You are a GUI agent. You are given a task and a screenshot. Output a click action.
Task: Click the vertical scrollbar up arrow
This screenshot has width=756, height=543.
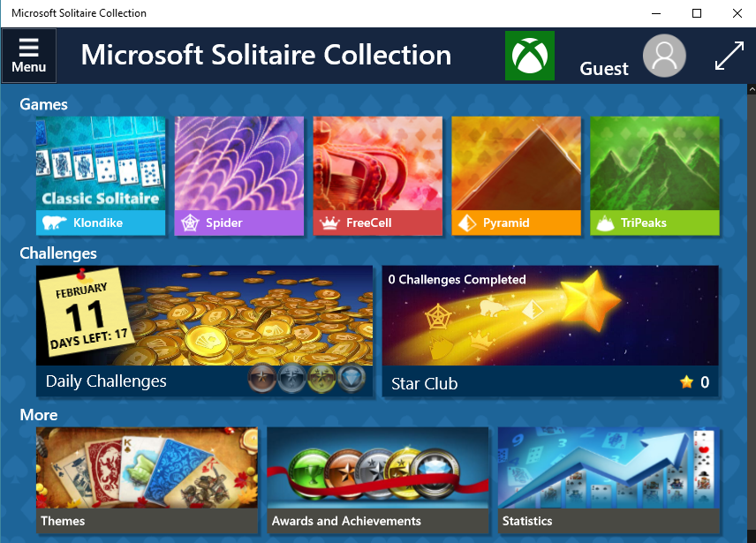752,89
